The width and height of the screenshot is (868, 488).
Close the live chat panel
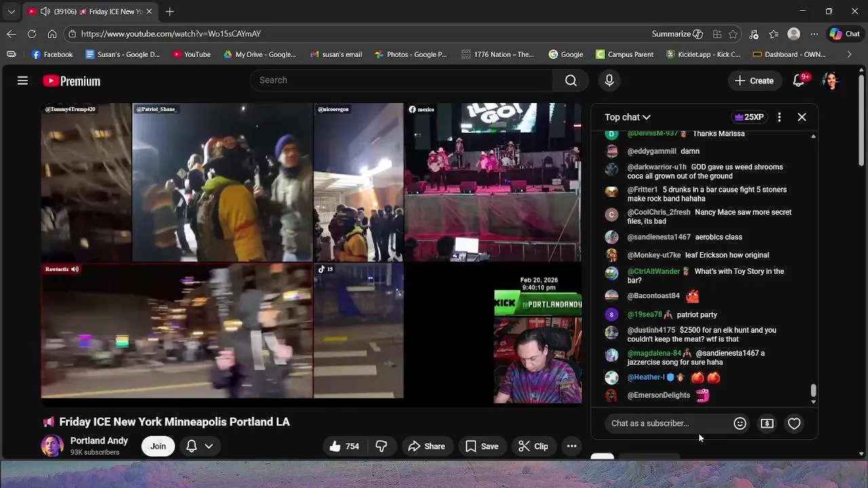[x=802, y=117]
